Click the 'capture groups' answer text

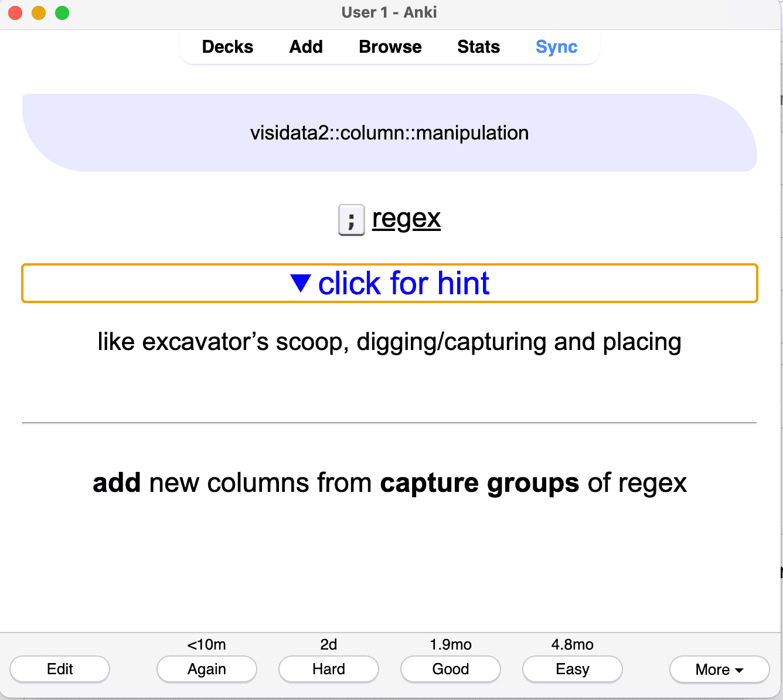tap(479, 483)
